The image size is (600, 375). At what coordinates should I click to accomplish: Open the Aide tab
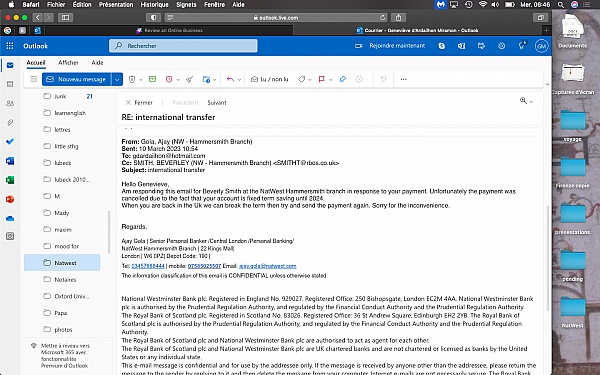97,62
